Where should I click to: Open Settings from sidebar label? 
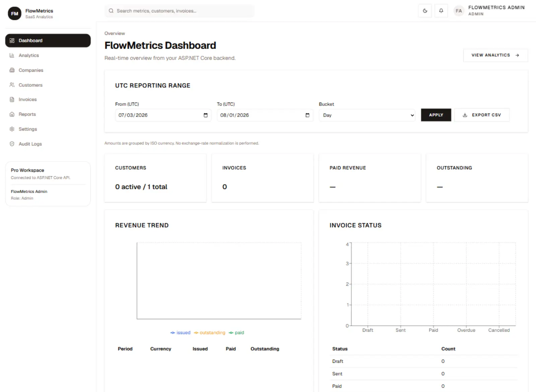coord(28,129)
